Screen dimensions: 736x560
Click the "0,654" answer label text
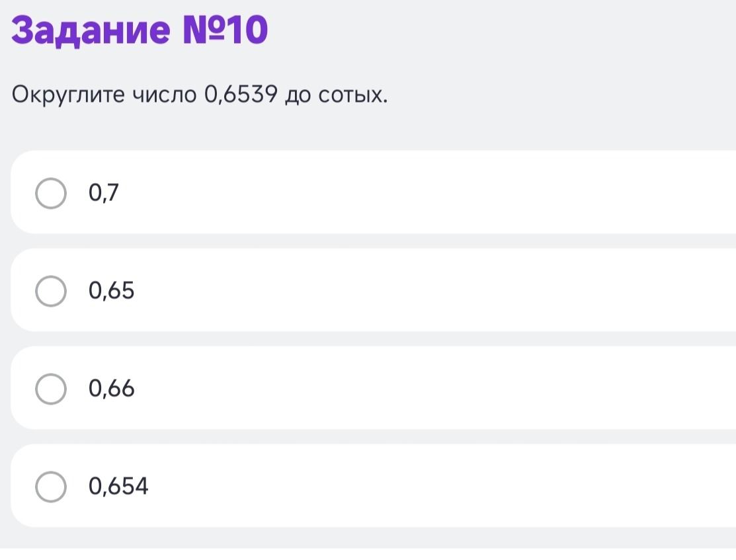pos(118,487)
